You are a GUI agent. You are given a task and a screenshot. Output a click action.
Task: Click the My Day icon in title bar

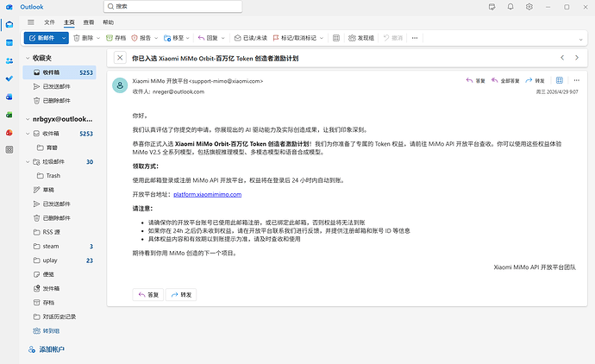point(492,7)
